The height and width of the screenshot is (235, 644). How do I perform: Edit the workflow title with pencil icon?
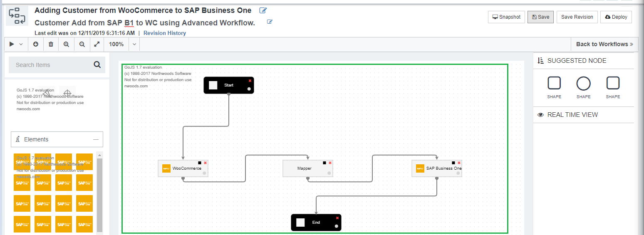263,10
